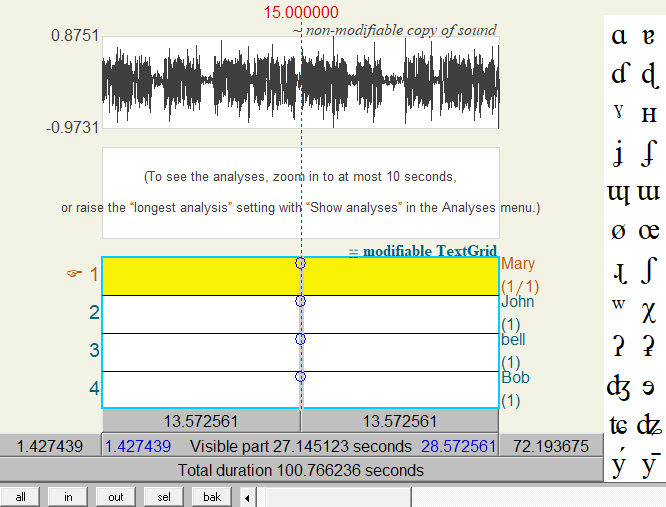Viewport: 666px width, 507px height.
Task: Click the pointing hand icon beside tier 1
Action: 74,273
